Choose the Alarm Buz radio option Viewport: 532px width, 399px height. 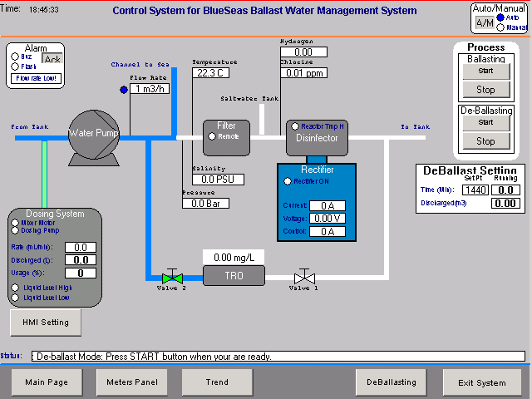[16, 57]
